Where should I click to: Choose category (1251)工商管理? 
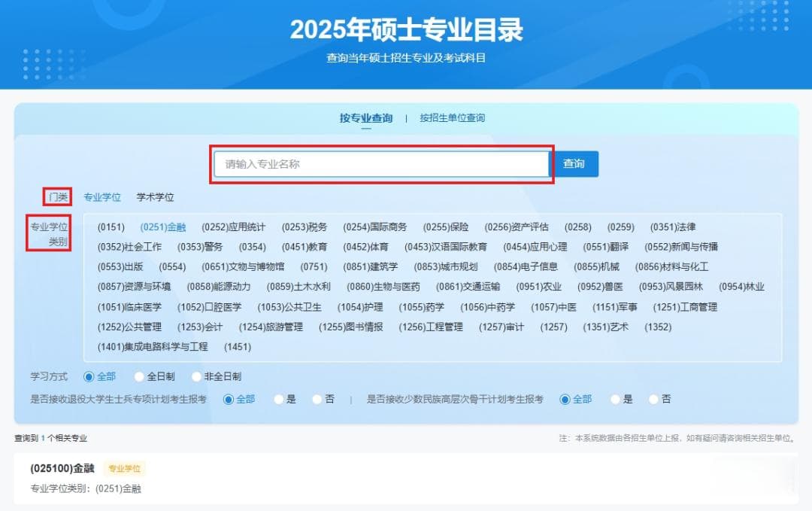685,307
